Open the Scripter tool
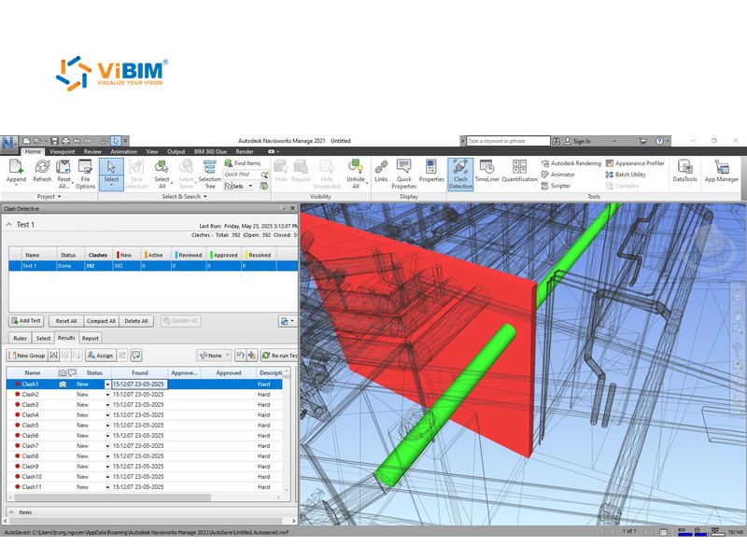747x560 pixels. (556, 186)
